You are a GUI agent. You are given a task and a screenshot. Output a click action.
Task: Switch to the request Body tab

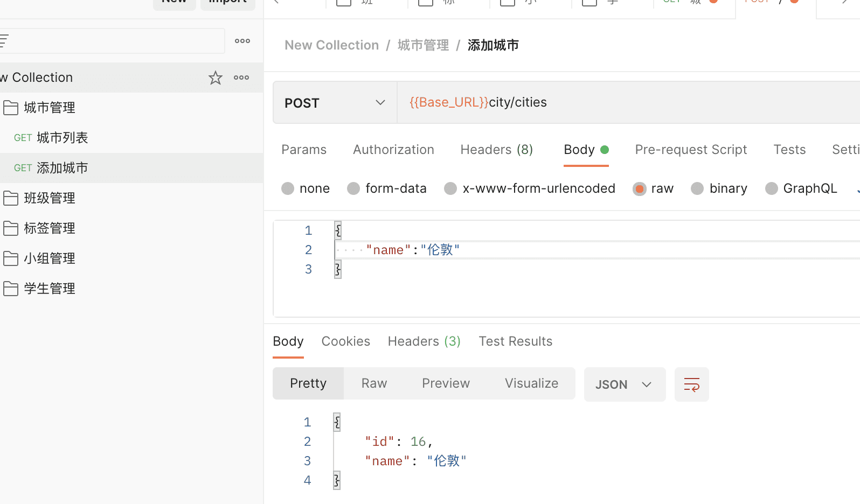(586, 150)
